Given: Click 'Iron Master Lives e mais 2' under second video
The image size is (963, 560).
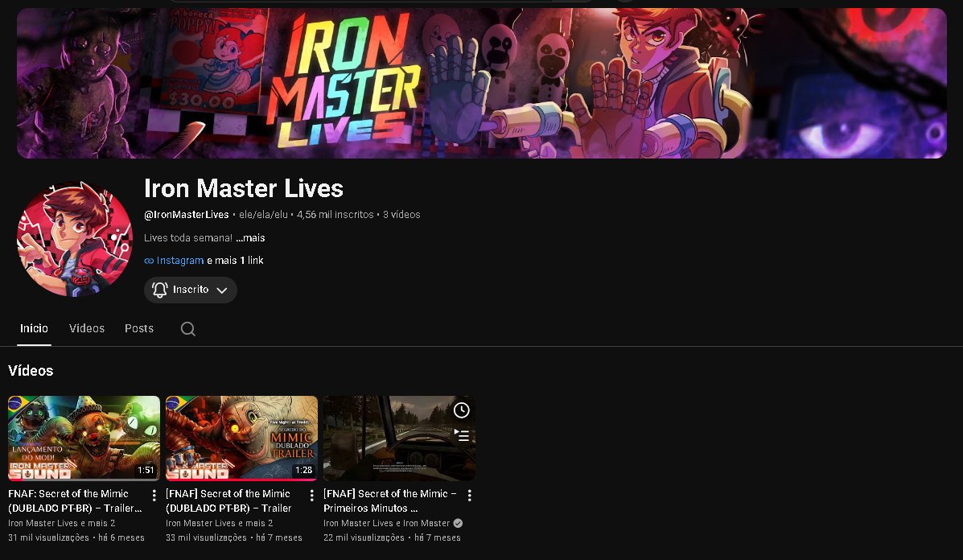Looking at the screenshot, I should (220, 523).
